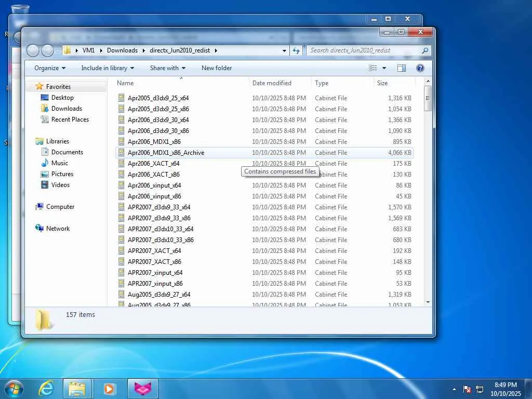532x399 pixels.
Task: Open Include in library dropdown
Action: (x=108, y=68)
